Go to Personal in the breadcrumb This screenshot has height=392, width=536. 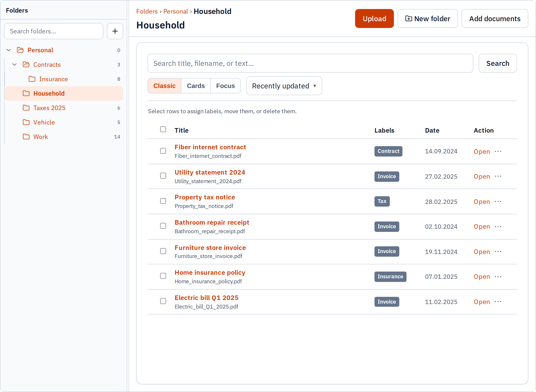176,11
